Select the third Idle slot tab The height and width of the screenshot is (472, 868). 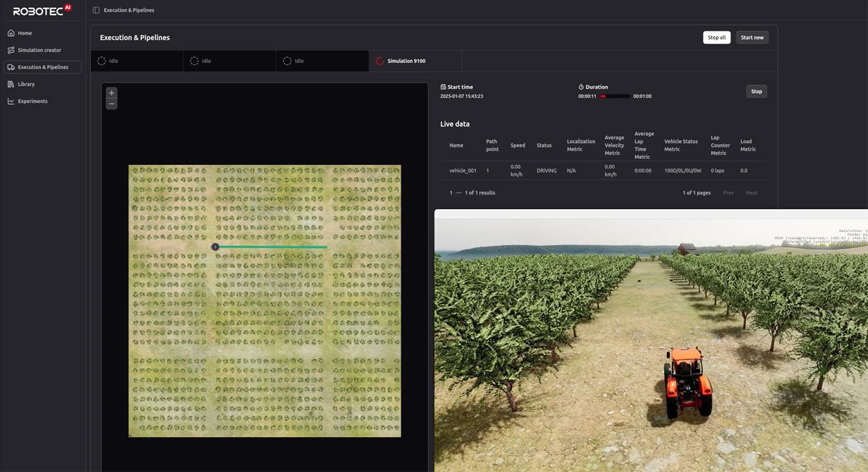tap(322, 61)
